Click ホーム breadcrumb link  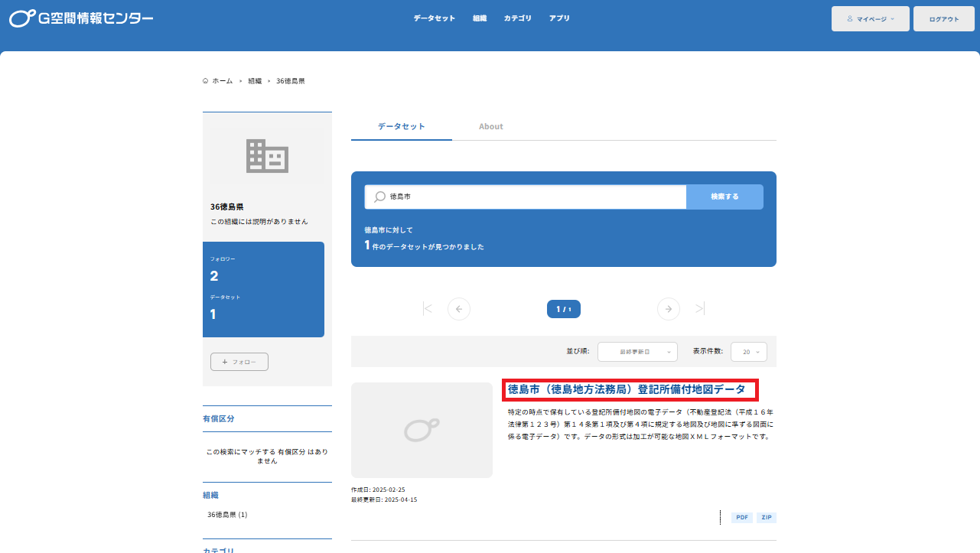(x=223, y=80)
